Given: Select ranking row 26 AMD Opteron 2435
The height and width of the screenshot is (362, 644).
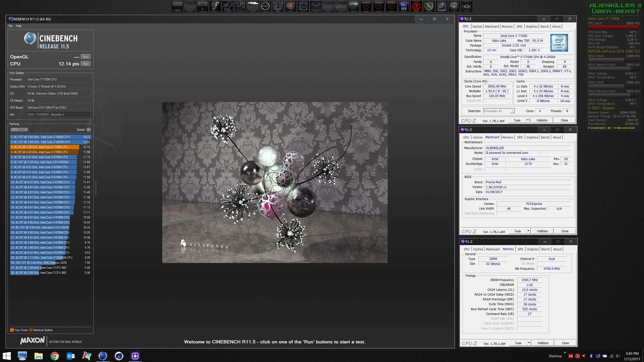Looking at the screenshot, I should click(x=50, y=263).
